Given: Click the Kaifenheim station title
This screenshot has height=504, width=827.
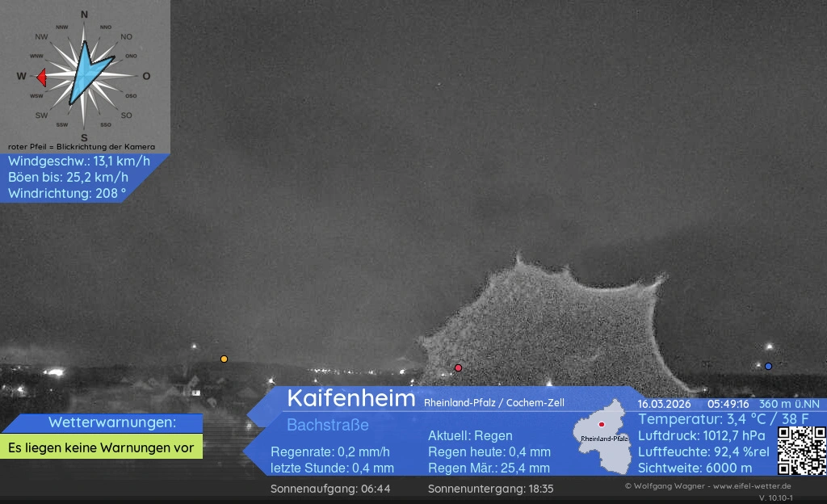Looking at the screenshot, I should [x=351, y=398].
